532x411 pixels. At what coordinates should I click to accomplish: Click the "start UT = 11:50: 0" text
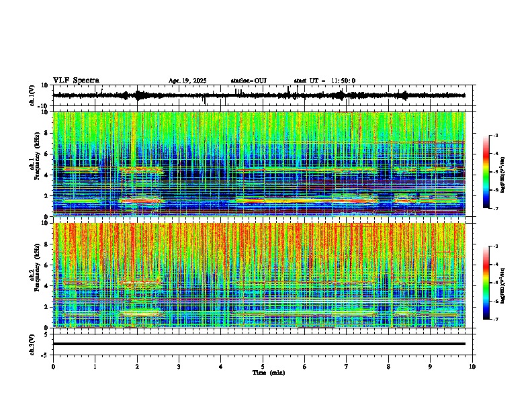[324, 81]
